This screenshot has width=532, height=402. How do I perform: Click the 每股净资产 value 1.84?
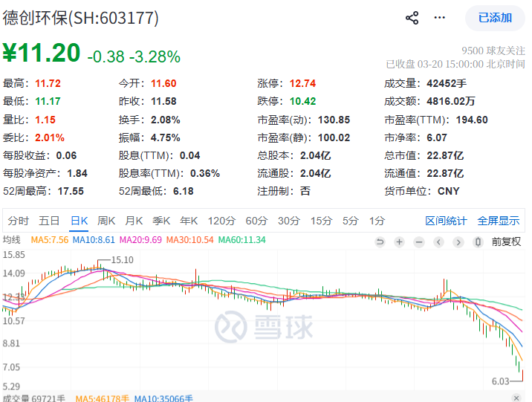pos(77,173)
